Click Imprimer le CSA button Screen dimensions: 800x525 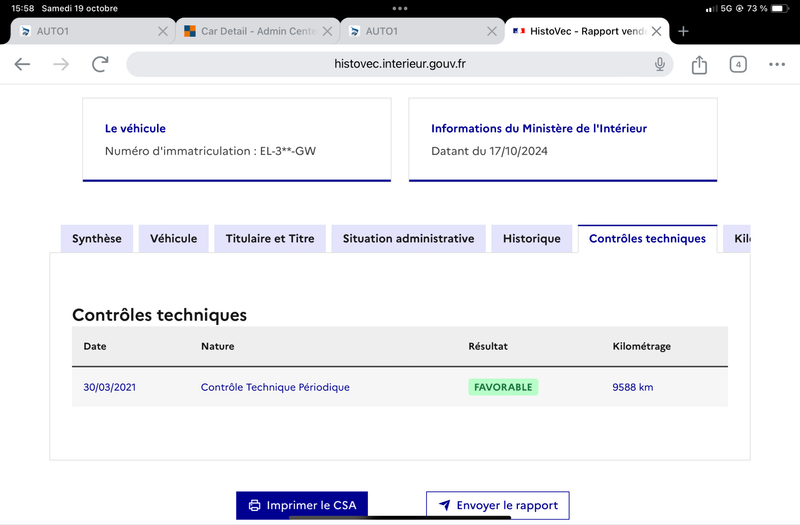click(302, 505)
